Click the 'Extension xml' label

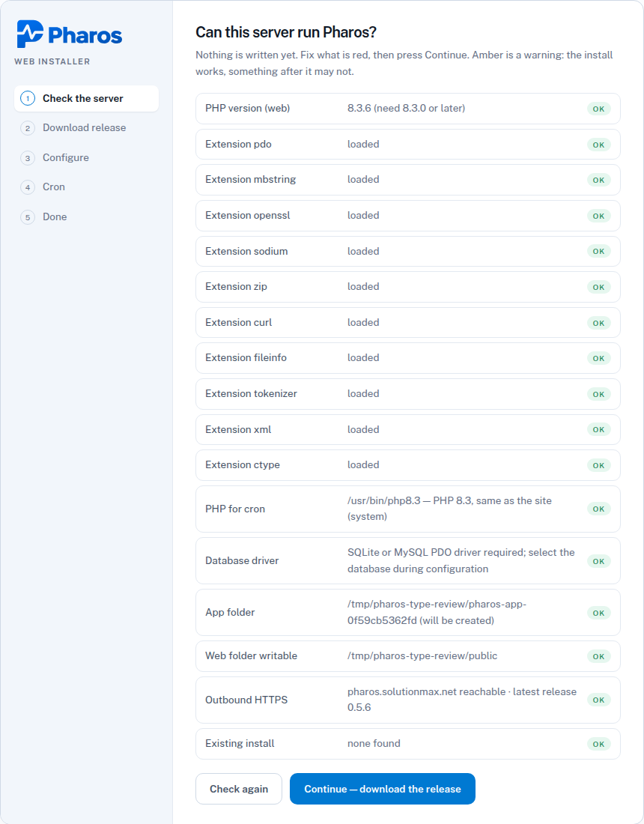[x=238, y=429]
